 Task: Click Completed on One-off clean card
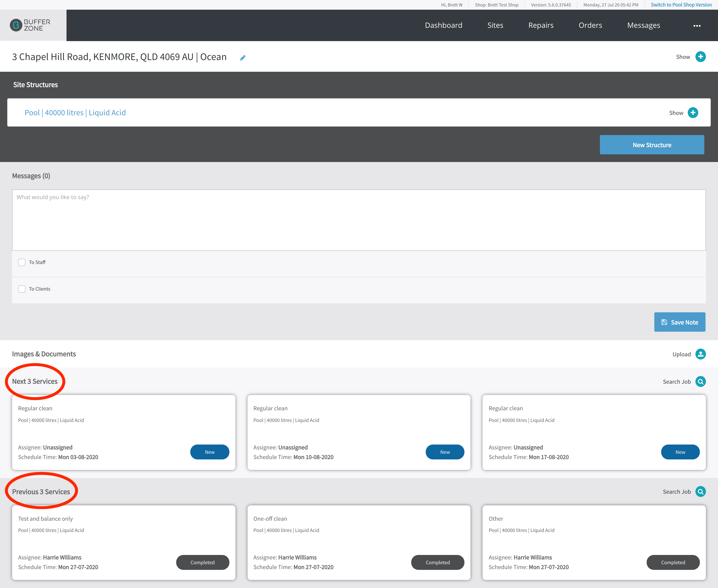point(438,562)
